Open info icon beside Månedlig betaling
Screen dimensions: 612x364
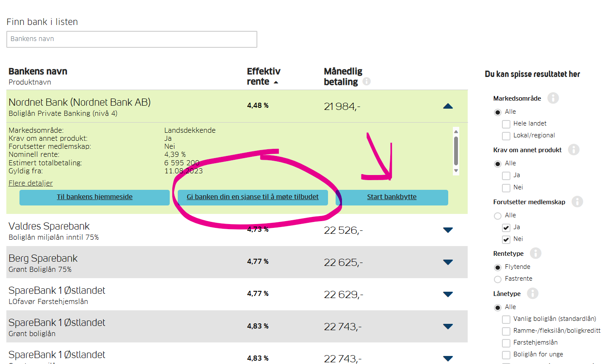tap(367, 81)
